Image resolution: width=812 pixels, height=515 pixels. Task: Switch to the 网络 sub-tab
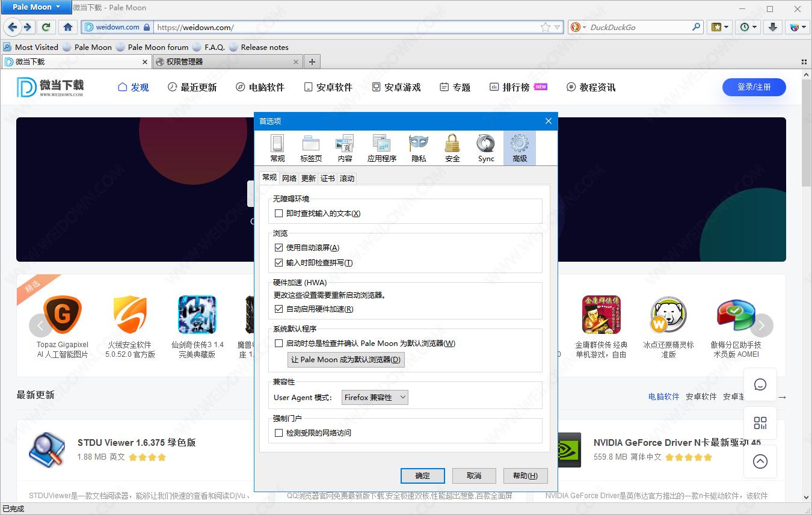[x=289, y=178]
